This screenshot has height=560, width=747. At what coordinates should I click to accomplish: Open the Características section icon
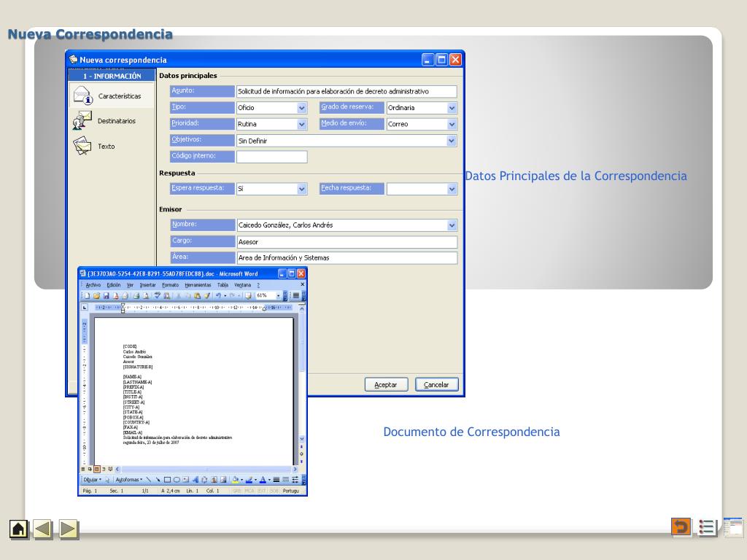[x=83, y=96]
